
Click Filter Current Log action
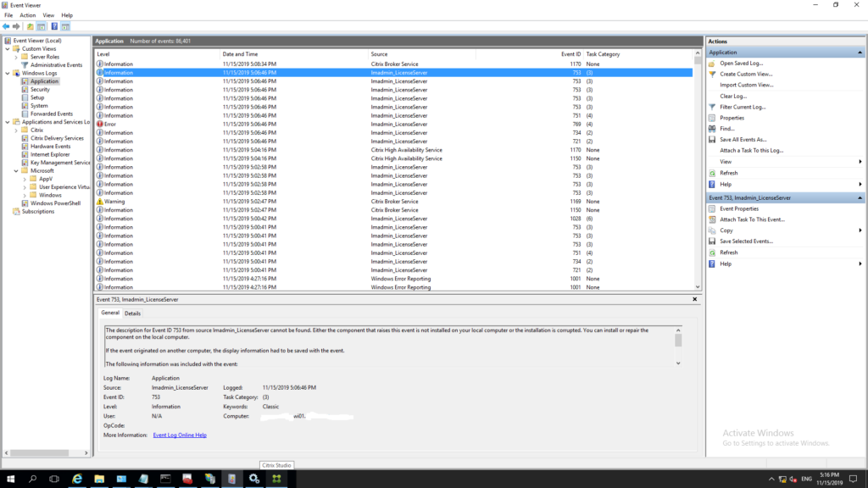pos(743,107)
